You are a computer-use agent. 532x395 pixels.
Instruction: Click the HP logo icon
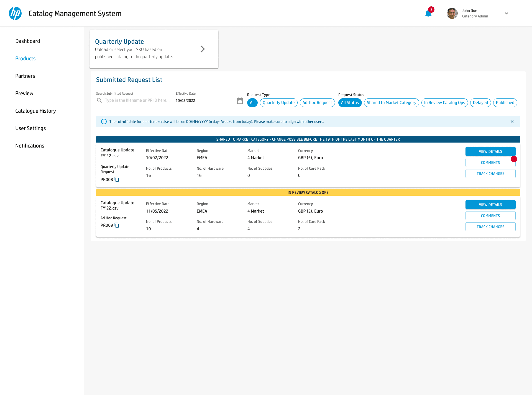15,13
